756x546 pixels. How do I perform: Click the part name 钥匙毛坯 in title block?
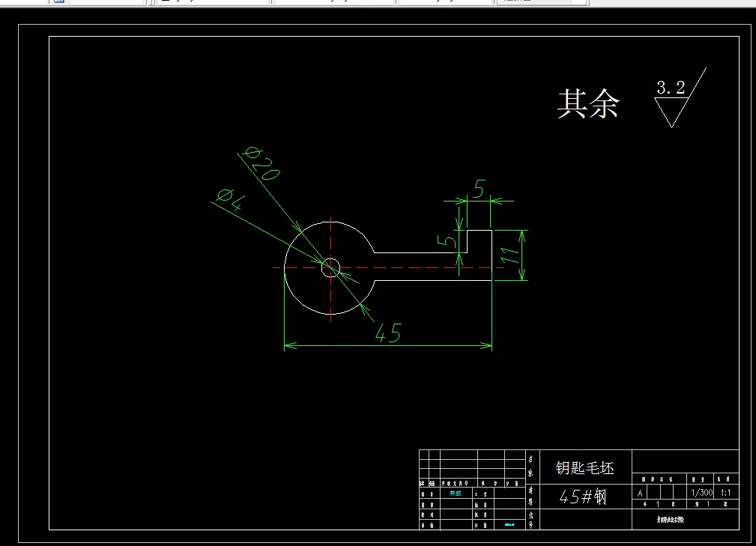[x=587, y=468]
